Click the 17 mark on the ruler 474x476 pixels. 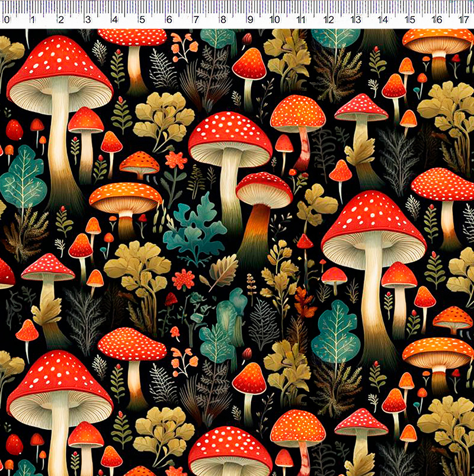[464, 20]
